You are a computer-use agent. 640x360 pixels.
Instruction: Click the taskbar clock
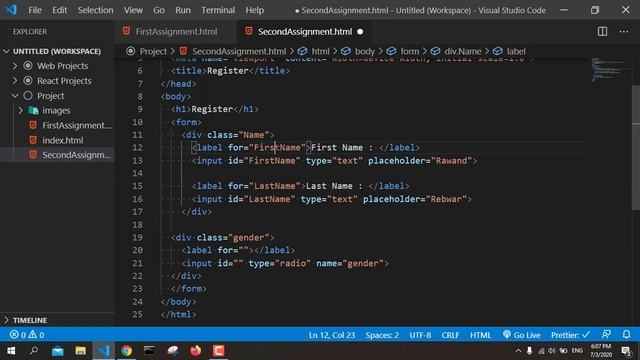pos(601,351)
